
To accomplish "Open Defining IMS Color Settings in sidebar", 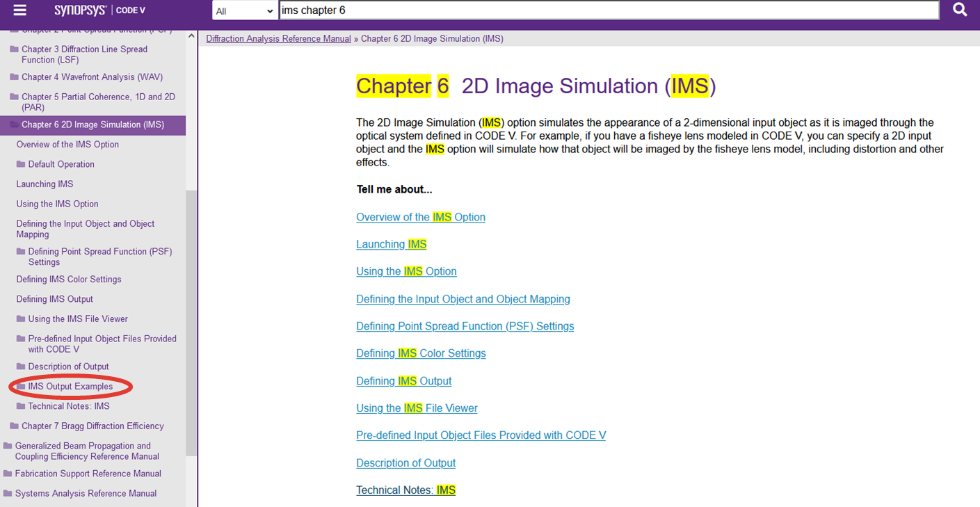I will (x=69, y=280).
